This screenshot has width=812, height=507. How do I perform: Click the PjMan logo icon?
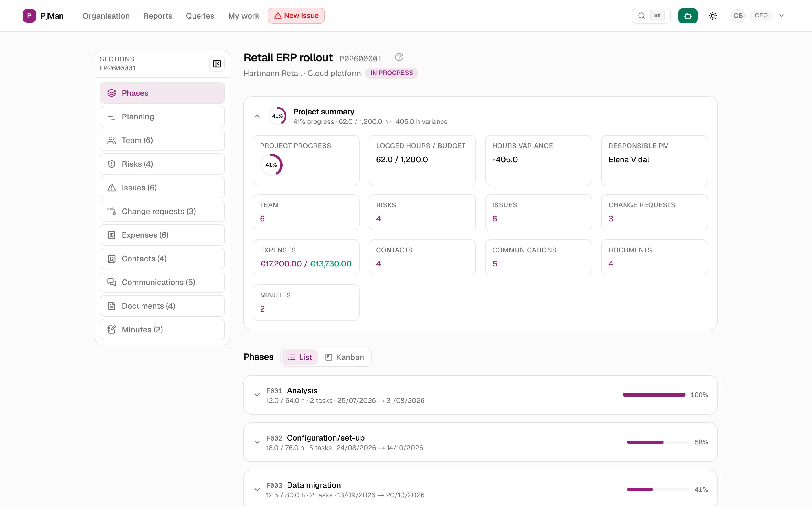[29, 16]
